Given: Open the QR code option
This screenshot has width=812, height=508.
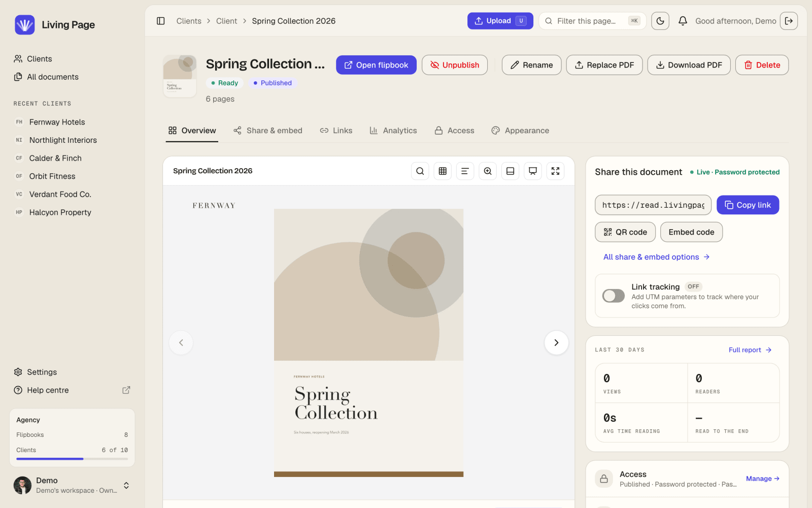Looking at the screenshot, I should pos(625,232).
